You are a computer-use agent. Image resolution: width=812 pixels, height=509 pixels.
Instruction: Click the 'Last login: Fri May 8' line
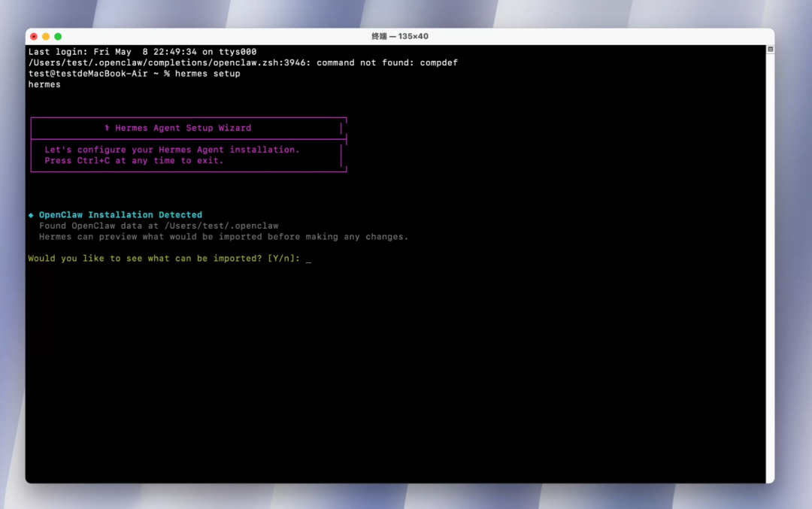pos(142,52)
